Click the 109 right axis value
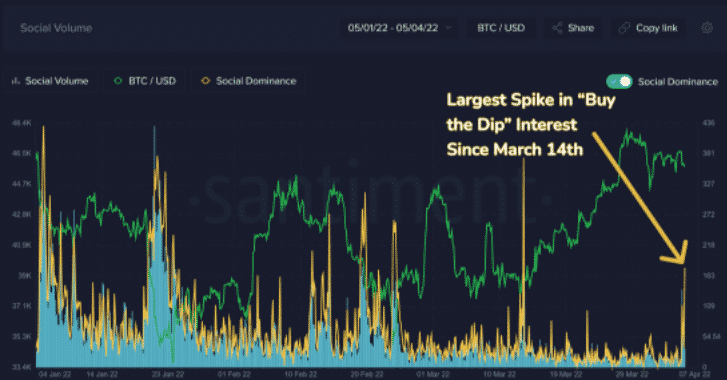The width and height of the screenshot is (727, 380). point(708,306)
